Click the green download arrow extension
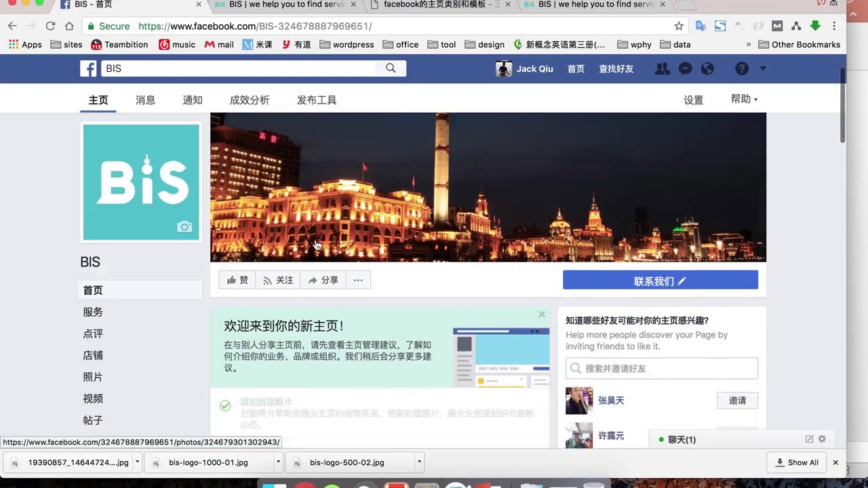Viewport: 868px width, 488px height. tap(815, 26)
